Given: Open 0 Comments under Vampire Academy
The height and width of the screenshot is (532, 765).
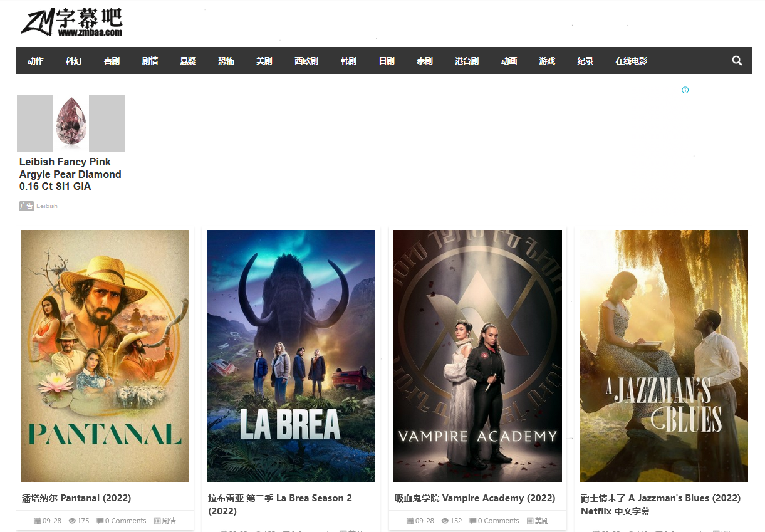Looking at the screenshot, I should pyautogui.click(x=498, y=521).
